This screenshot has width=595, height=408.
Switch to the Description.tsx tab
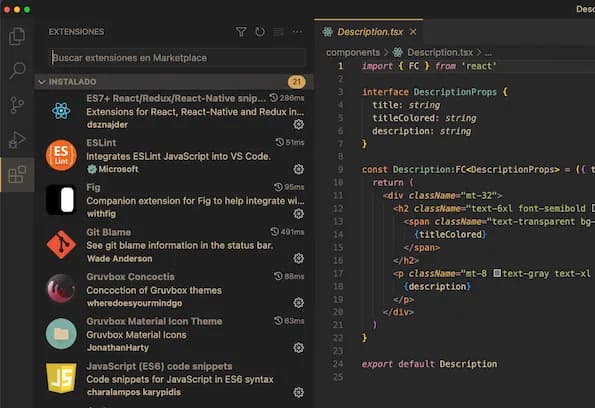coord(370,32)
